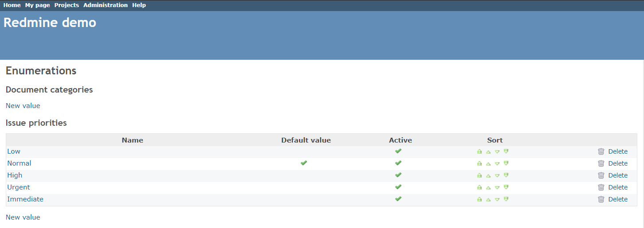The height and width of the screenshot is (228, 644).
Task: Move Urgent priority up one
Action: (488, 187)
